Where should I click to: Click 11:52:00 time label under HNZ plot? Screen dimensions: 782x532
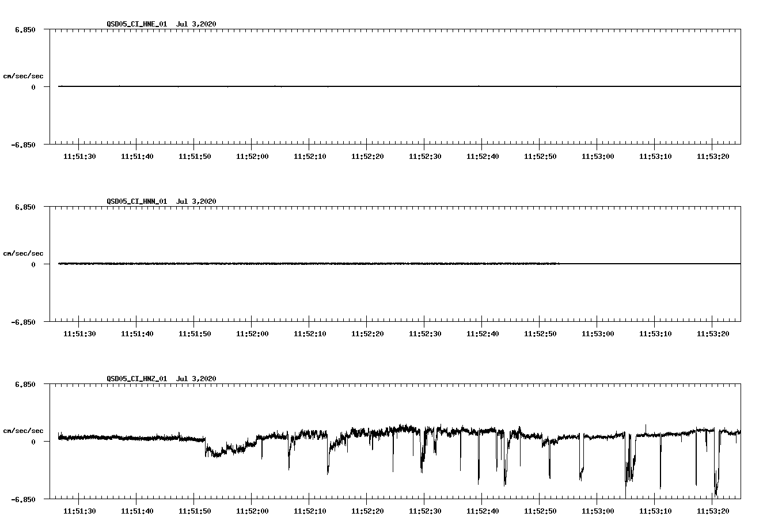coord(252,511)
